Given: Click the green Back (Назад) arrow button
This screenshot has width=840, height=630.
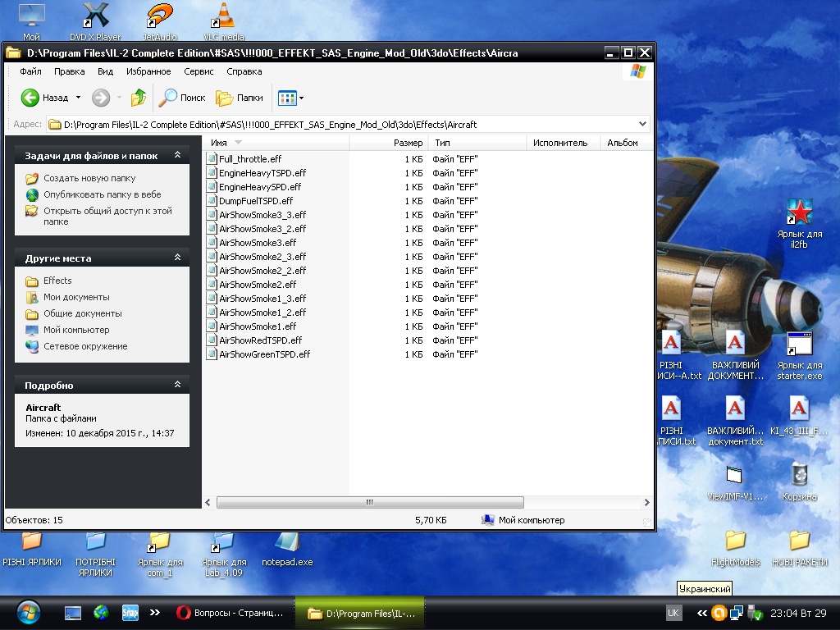Looking at the screenshot, I should (30, 98).
